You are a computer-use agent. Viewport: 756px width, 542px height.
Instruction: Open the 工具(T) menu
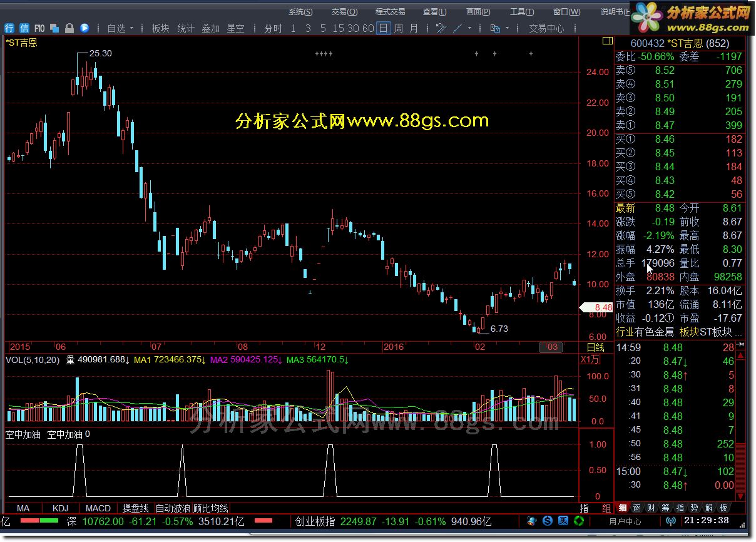click(521, 12)
